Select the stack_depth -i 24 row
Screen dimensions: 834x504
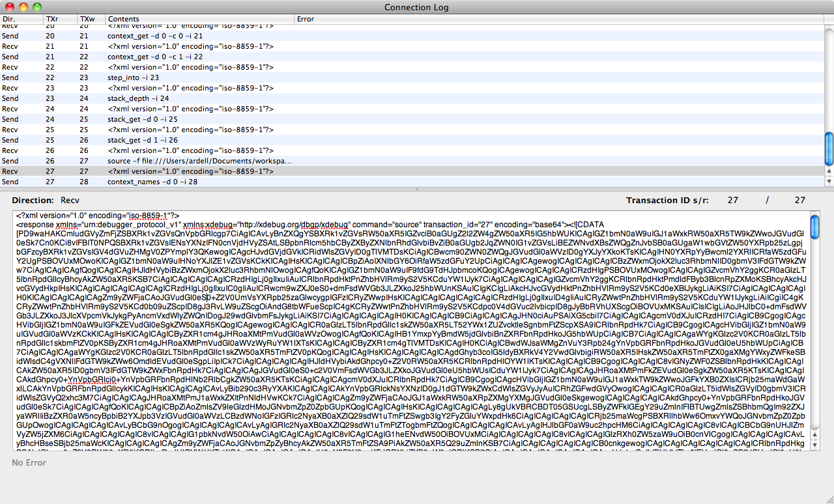click(x=137, y=98)
